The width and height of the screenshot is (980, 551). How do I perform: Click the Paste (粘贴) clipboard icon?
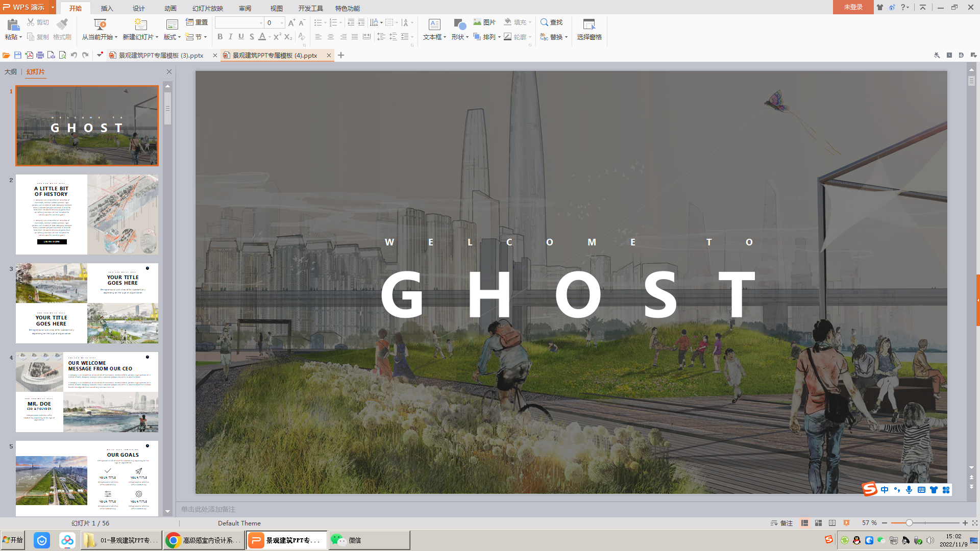tap(13, 24)
